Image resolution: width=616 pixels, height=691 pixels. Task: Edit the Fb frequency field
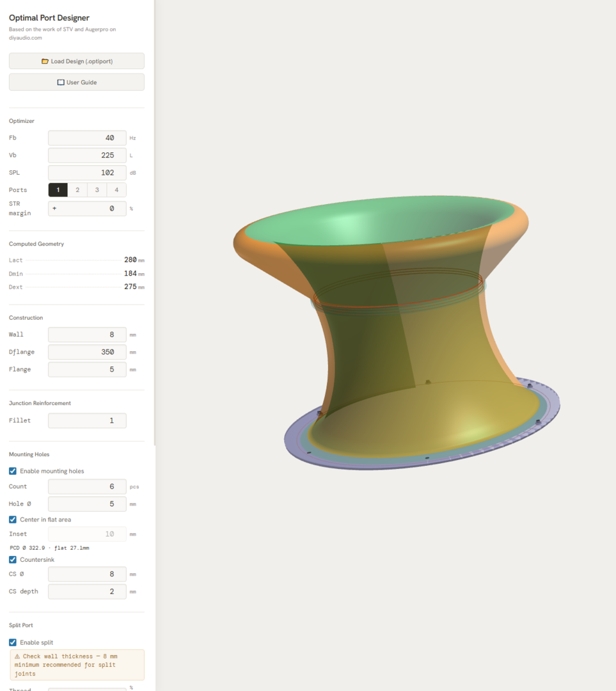(87, 138)
